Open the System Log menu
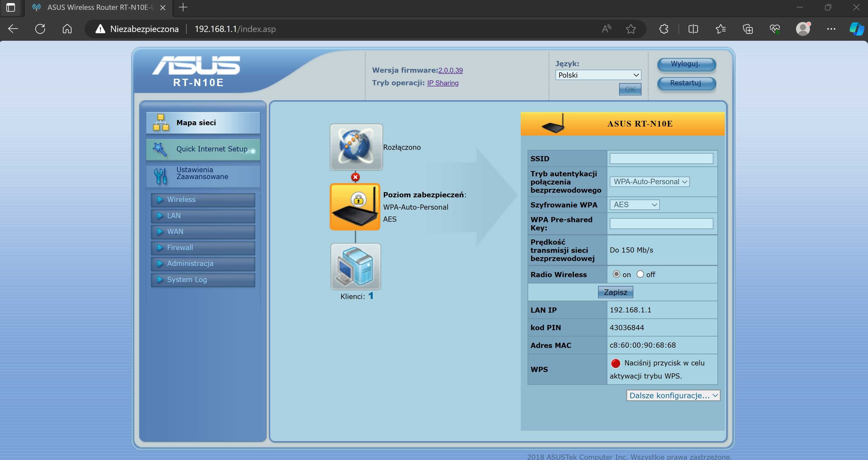The height and width of the screenshot is (460, 868). (203, 280)
